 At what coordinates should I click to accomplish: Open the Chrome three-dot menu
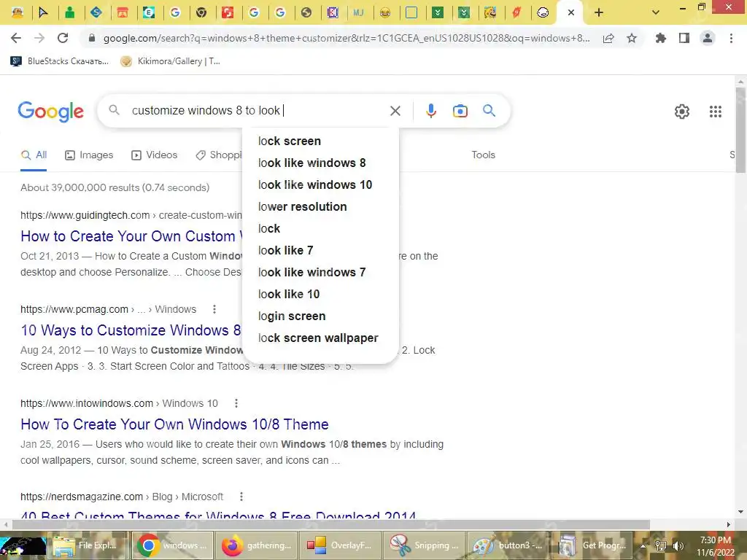point(731,38)
